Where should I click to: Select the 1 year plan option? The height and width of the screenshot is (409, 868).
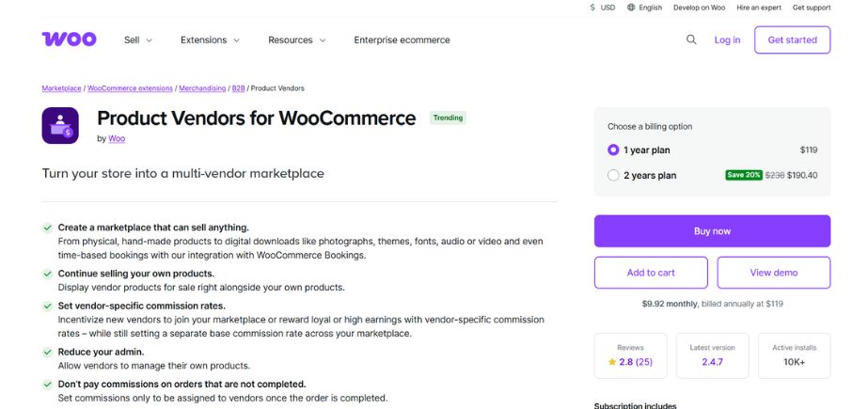613,149
